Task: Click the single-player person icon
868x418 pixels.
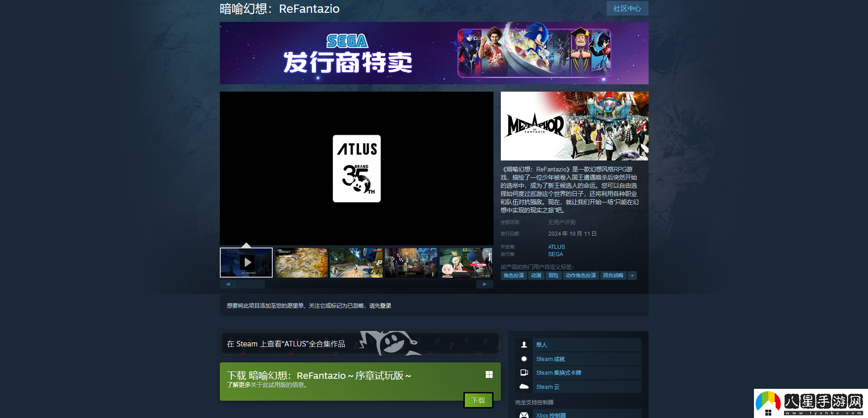Action: (524, 345)
